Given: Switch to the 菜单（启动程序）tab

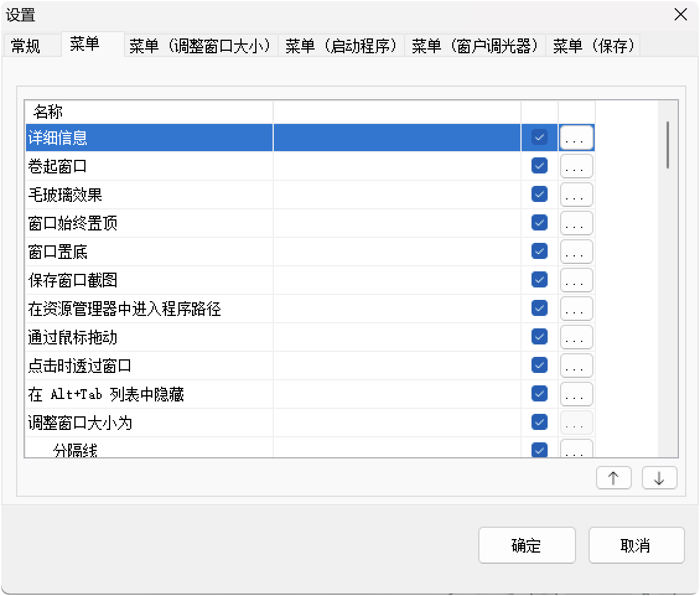Looking at the screenshot, I should [341, 46].
